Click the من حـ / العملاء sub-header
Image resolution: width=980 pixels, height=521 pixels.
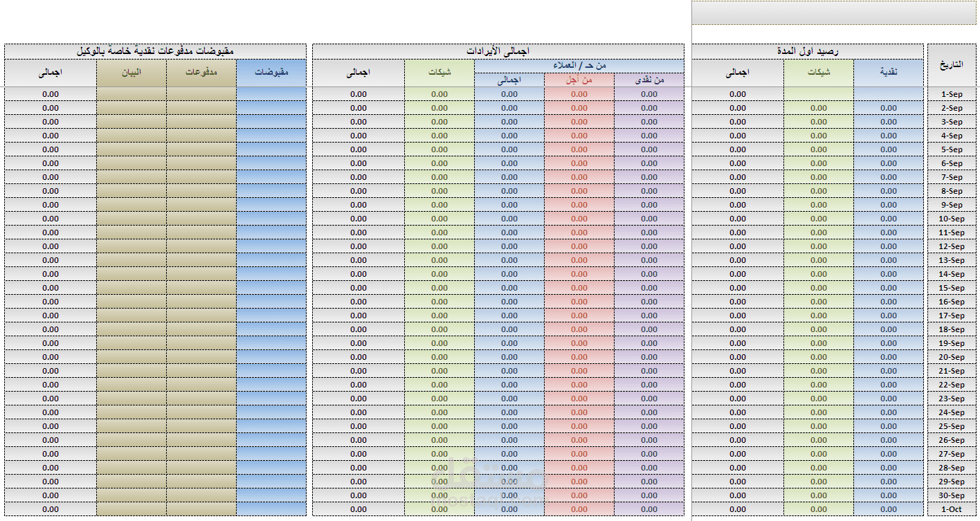[x=579, y=66]
